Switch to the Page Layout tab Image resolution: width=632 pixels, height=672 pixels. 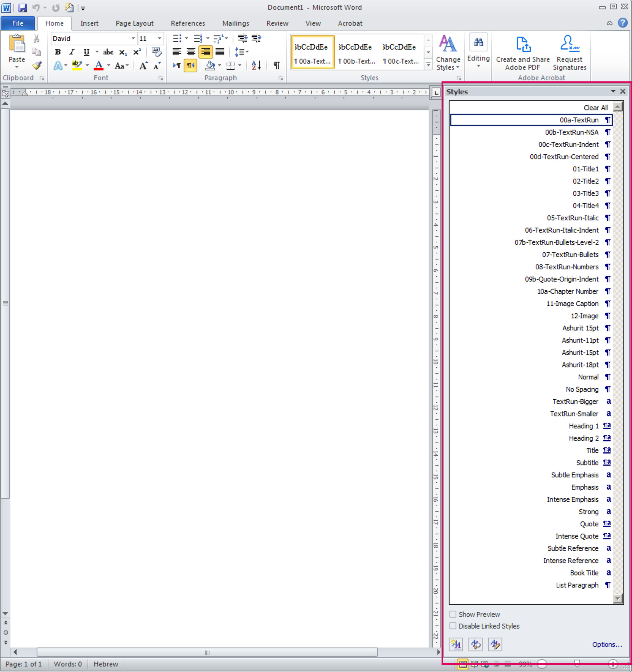click(134, 23)
